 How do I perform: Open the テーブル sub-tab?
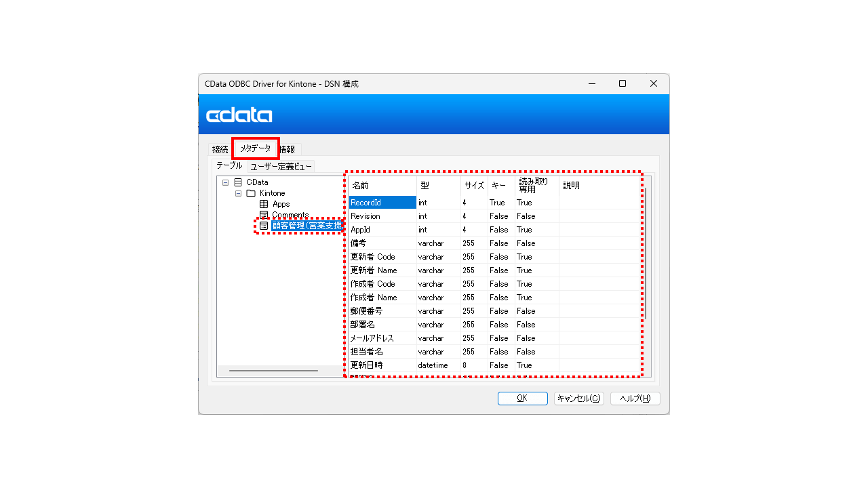click(x=229, y=165)
